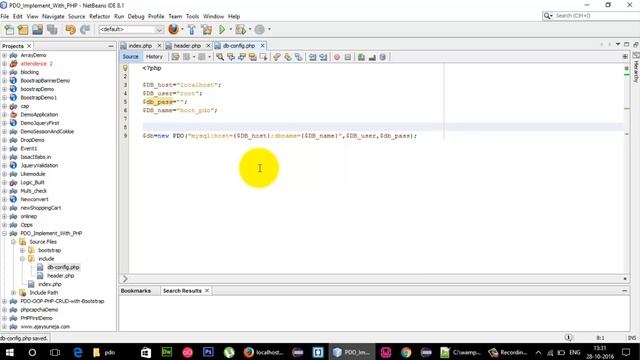Screen dimensions: 640x360
Task: Click the Stop Macro Recording icon
Action: [x=348, y=57]
